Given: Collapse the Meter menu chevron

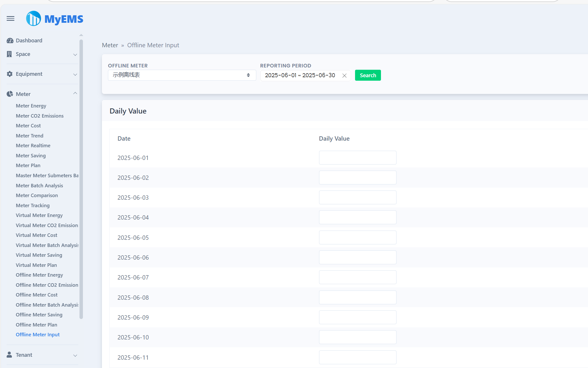Looking at the screenshot, I should point(75,93).
